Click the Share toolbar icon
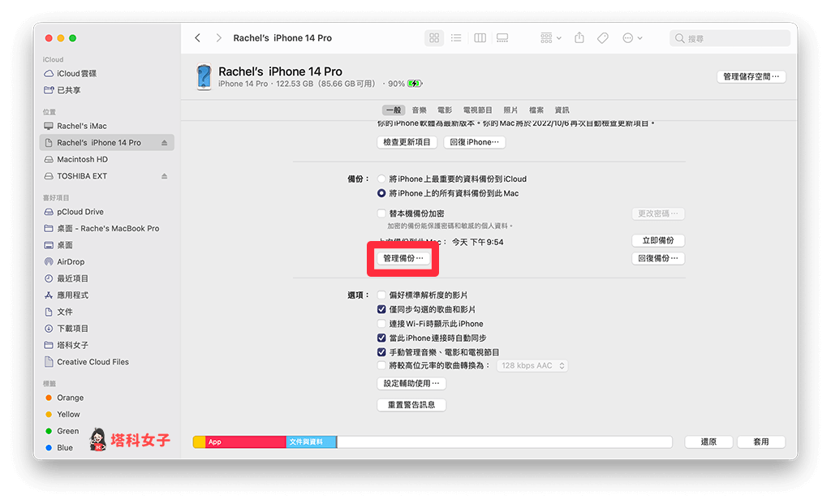The width and height of the screenshot is (831, 504). click(x=579, y=37)
